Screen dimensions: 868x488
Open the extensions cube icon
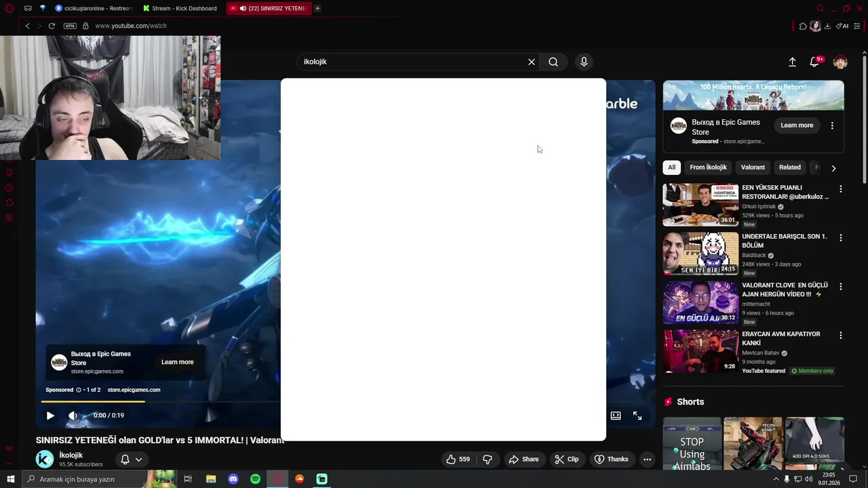[x=803, y=26]
